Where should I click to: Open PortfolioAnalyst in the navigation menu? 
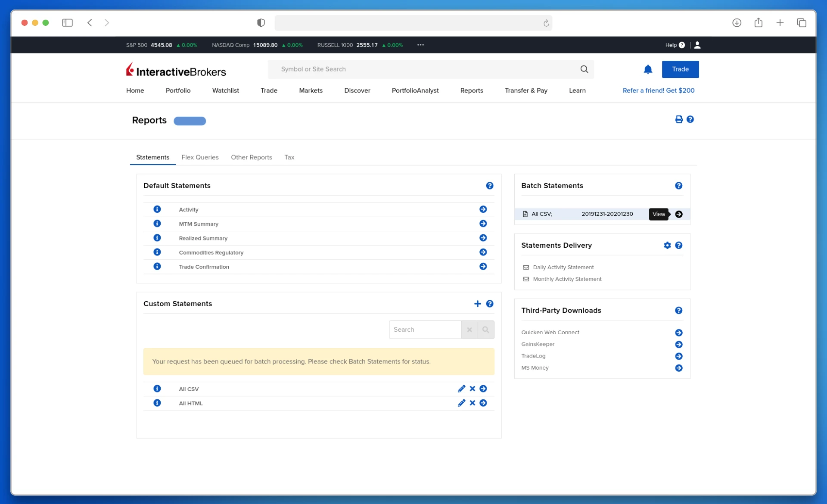tap(415, 90)
